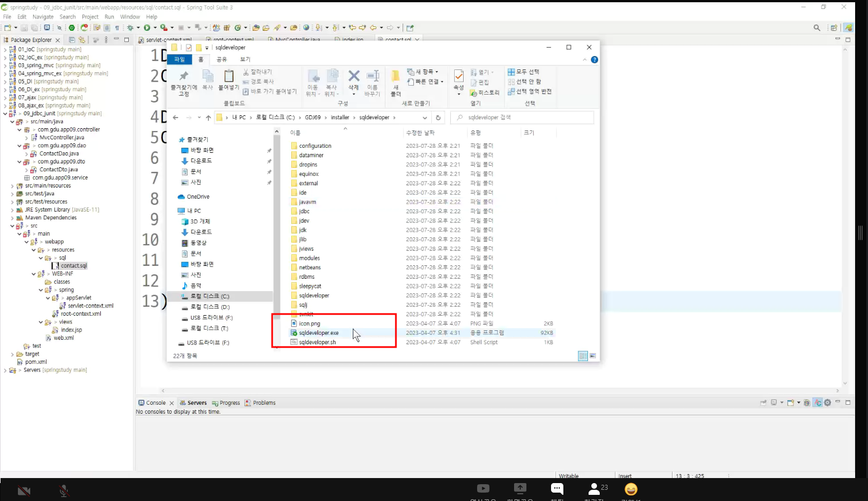This screenshot has height=501, width=868.
Task: Click the chat bubble icon in meeting bar
Action: (557, 489)
